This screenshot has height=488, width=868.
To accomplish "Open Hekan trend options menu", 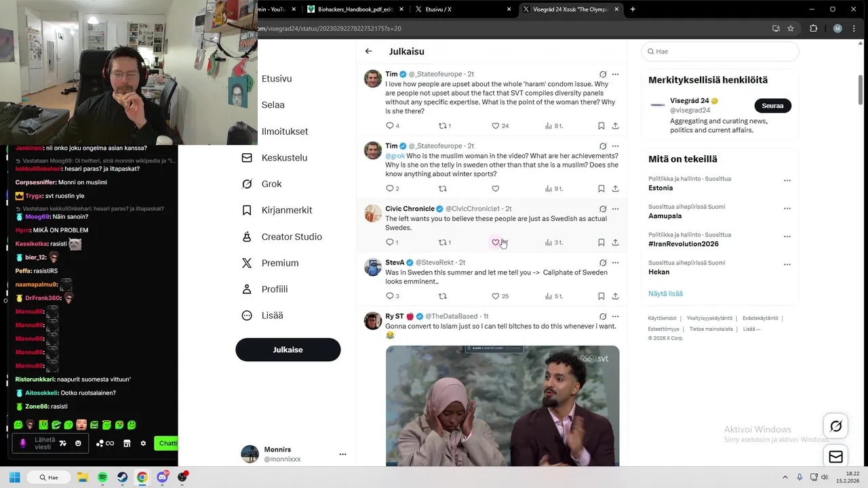I will (x=787, y=265).
